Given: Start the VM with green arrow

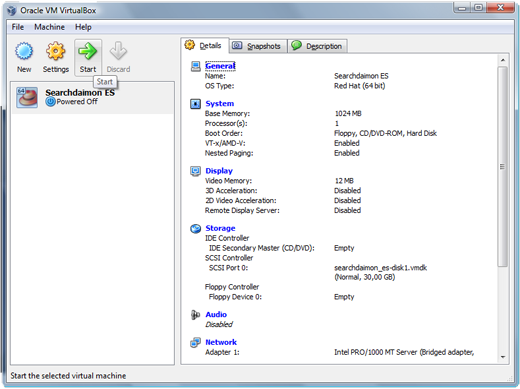Looking at the screenshot, I should (87, 51).
